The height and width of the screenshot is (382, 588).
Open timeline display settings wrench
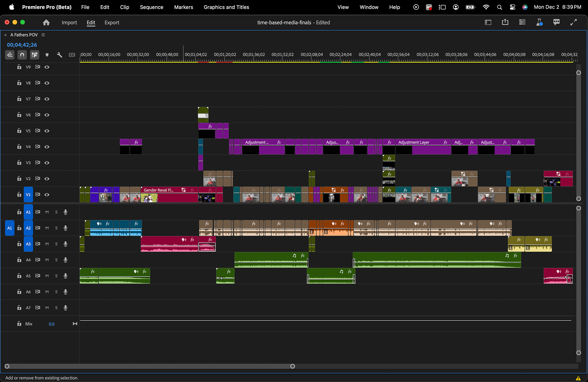(59, 55)
